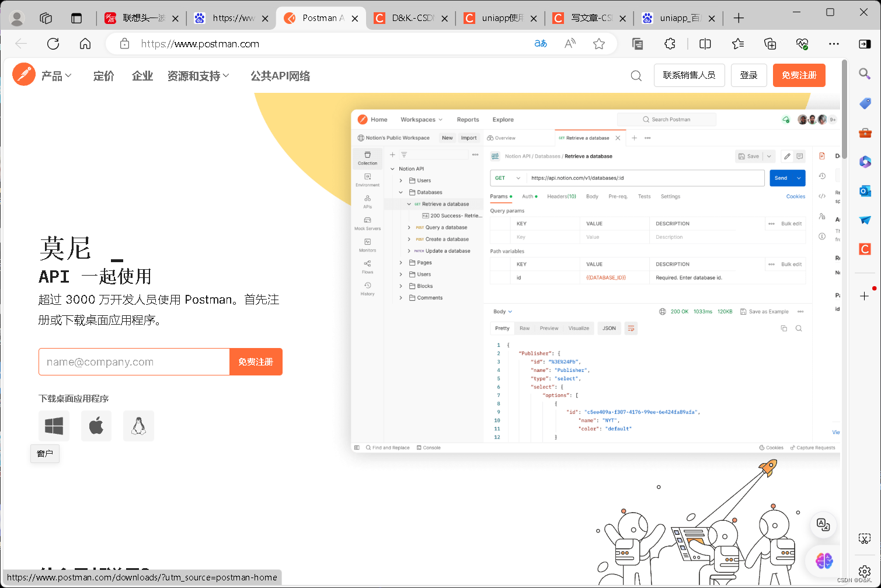Open the translate page icon in address bar

tap(541, 44)
